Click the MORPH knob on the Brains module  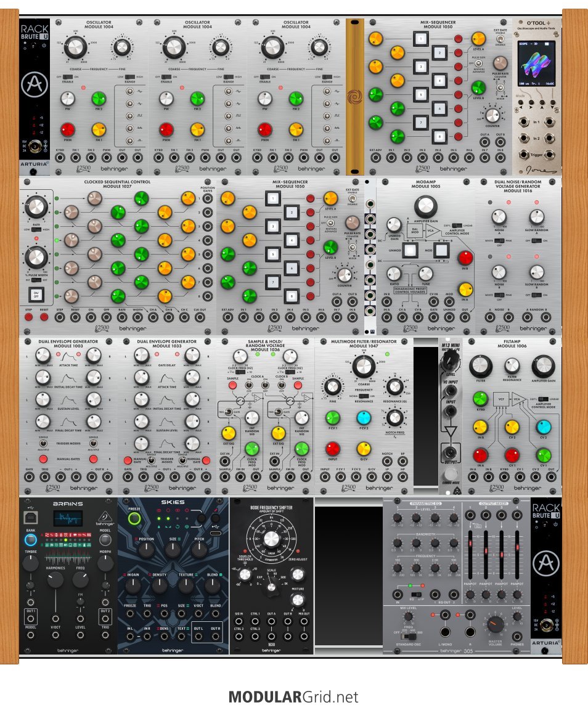click(105, 563)
